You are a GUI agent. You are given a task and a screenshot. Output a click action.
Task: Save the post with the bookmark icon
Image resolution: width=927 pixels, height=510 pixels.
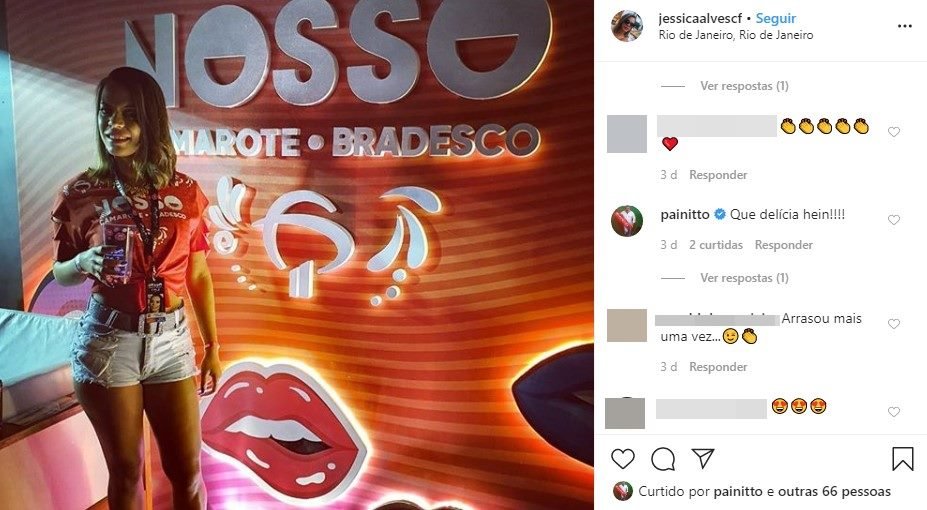(x=903, y=459)
